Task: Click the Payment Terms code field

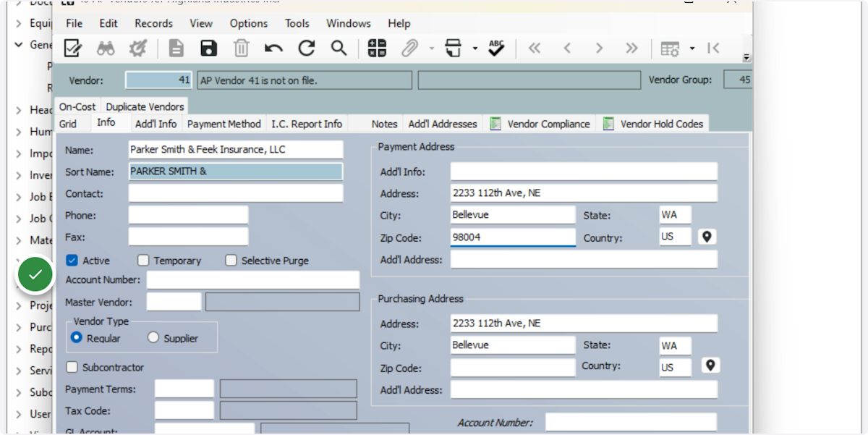Action: (x=184, y=389)
